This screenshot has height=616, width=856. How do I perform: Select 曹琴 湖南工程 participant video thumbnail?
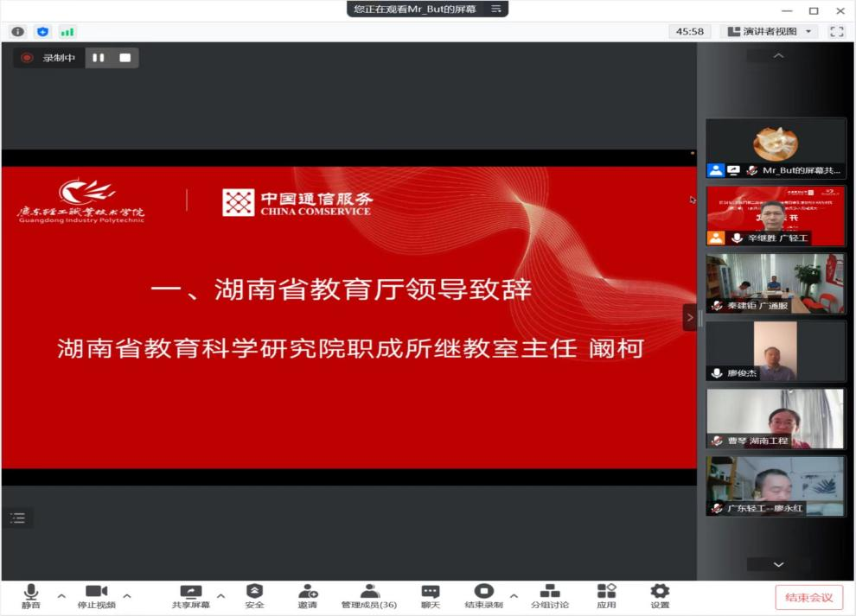coord(776,418)
